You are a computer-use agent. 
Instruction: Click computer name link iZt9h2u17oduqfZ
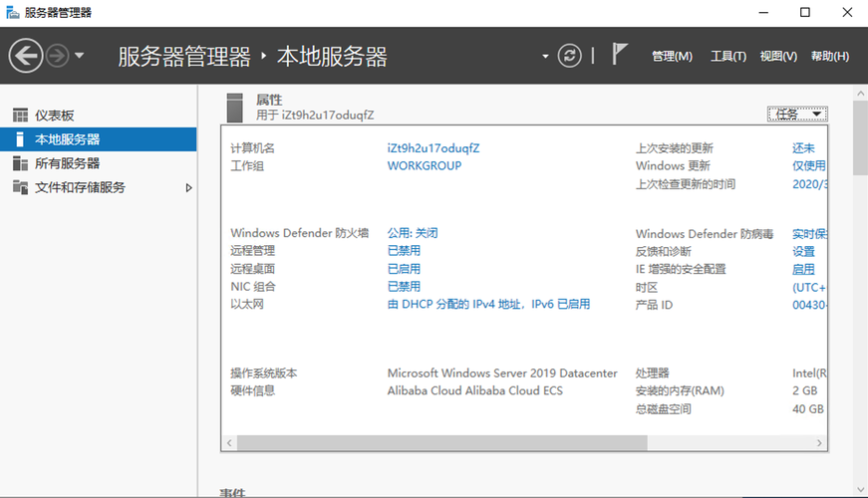tap(434, 148)
